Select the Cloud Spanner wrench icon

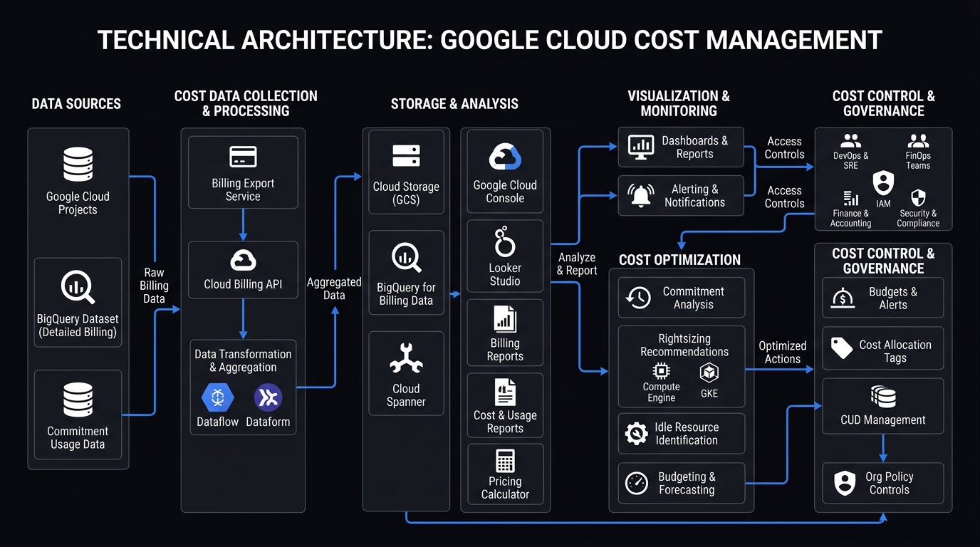coord(406,359)
